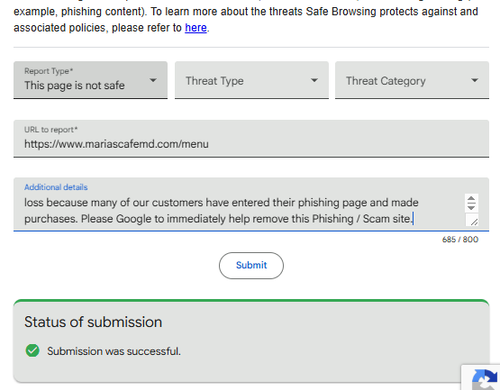Click the Threat Category dropdown arrow icon
Screen dimensions: 500x390
click(x=475, y=80)
